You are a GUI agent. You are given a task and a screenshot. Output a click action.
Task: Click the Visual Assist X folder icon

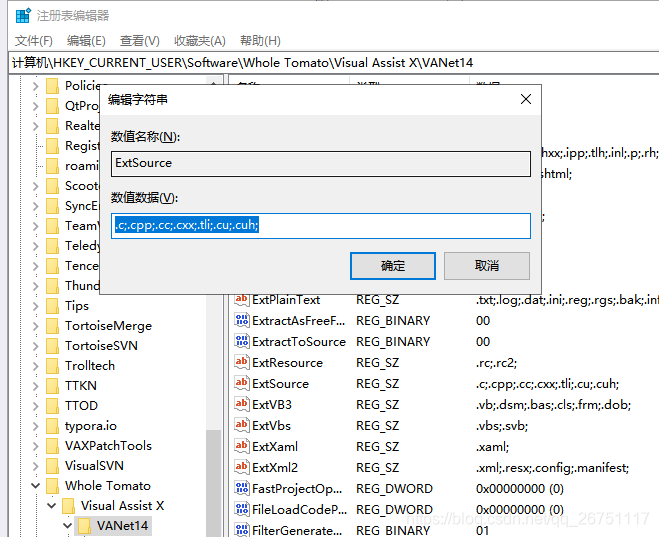pos(69,505)
